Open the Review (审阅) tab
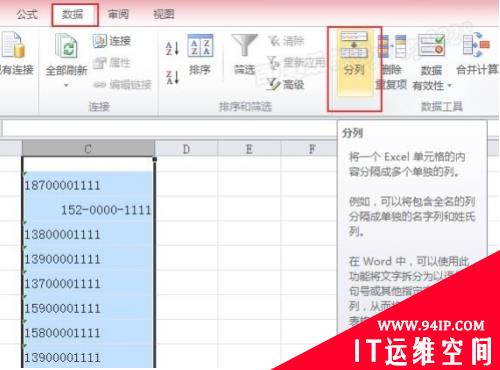 118,14
